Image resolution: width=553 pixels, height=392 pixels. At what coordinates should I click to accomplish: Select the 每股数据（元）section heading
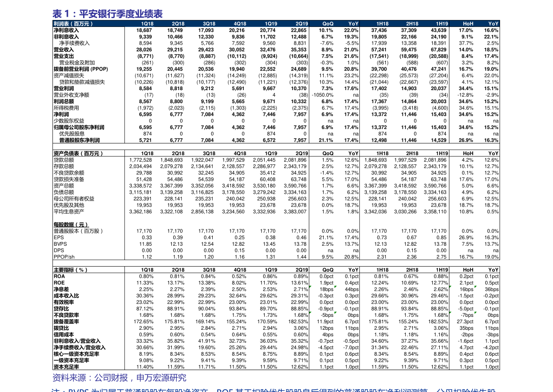[71, 224]
